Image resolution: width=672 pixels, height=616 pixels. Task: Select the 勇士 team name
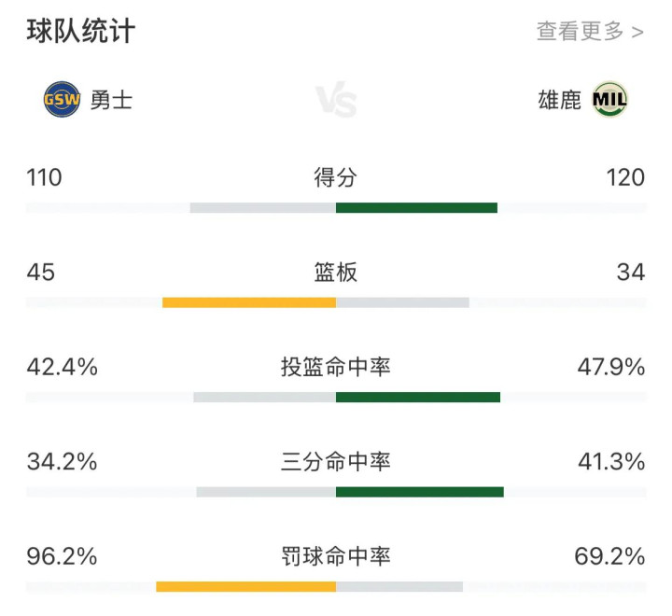pos(112,100)
